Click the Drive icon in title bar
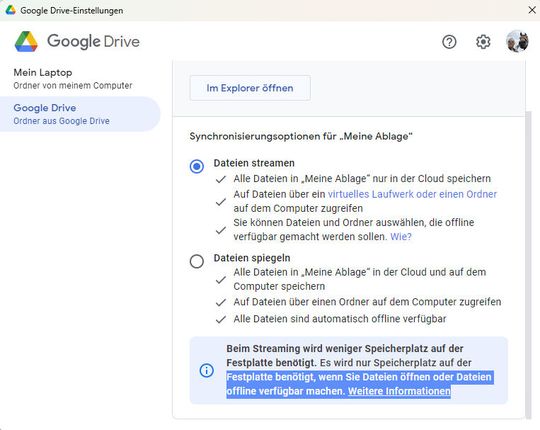The height and width of the screenshot is (430, 540). point(11,10)
